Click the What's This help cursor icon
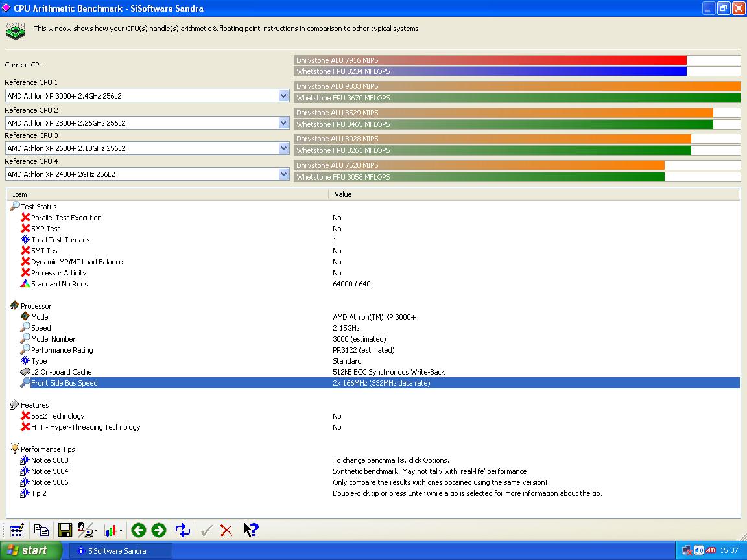This screenshot has width=747, height=560. point(250,530)
